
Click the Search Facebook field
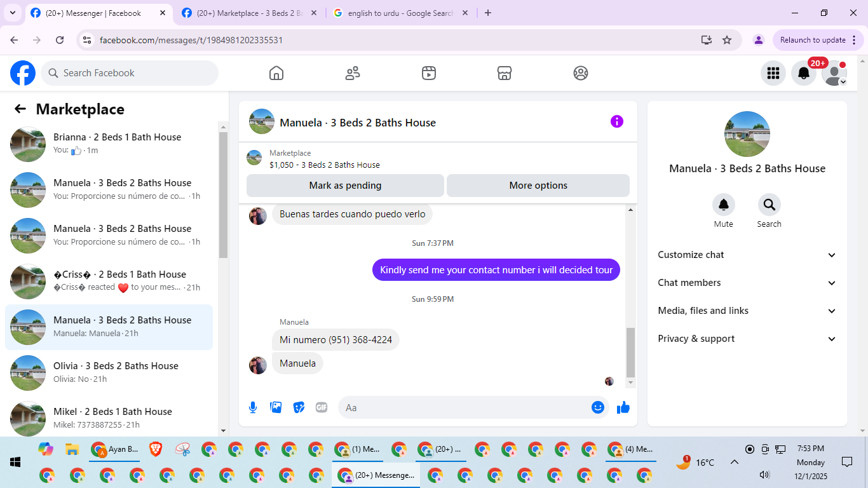(x=130, y=73)
